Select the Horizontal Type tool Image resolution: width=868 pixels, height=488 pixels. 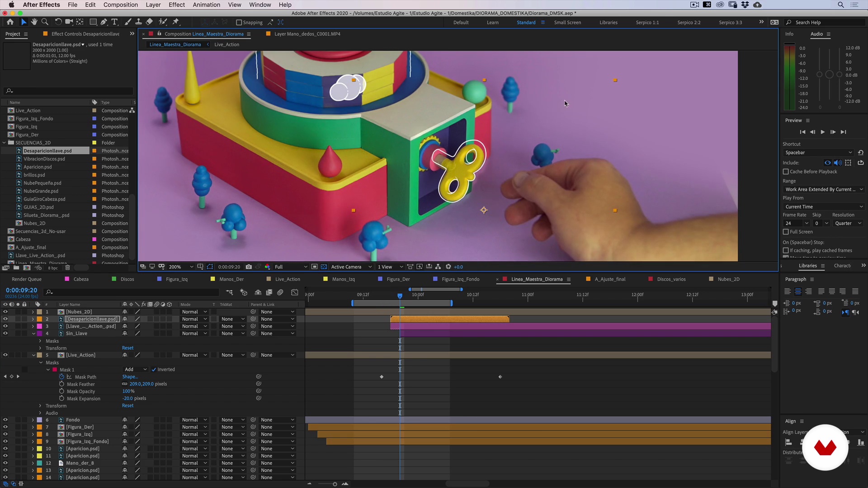click(114, 22)
